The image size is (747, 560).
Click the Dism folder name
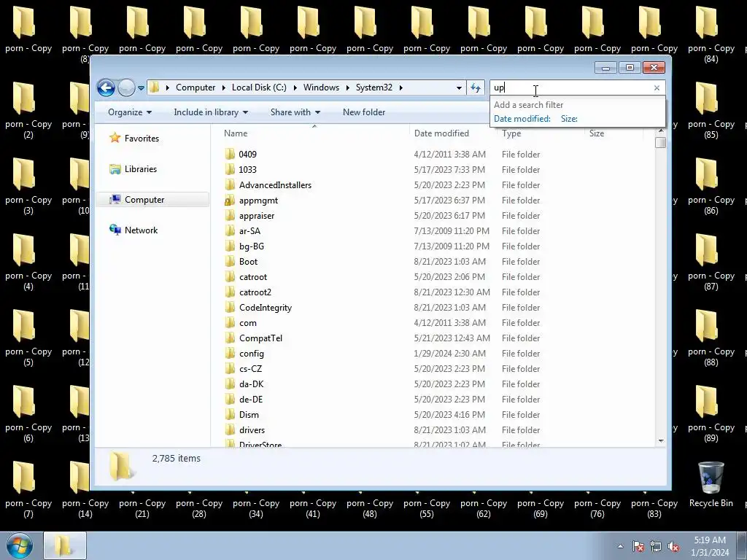[x=249, y=415]
